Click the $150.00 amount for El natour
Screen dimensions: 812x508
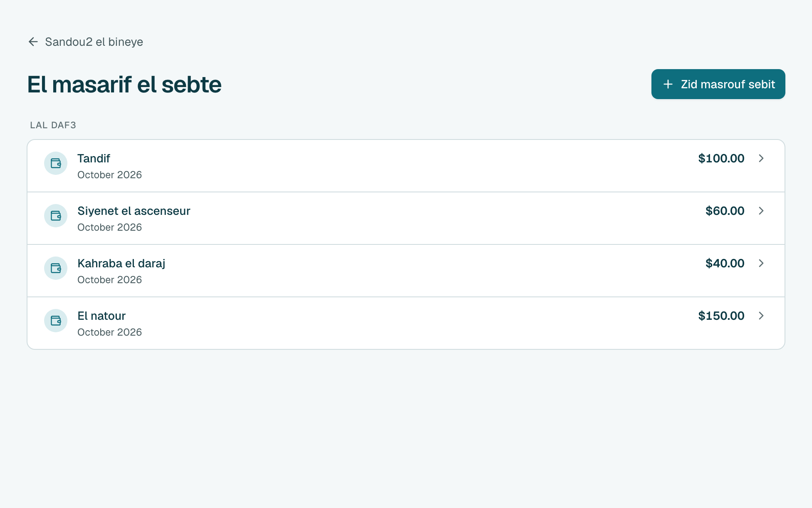point(721,316)
